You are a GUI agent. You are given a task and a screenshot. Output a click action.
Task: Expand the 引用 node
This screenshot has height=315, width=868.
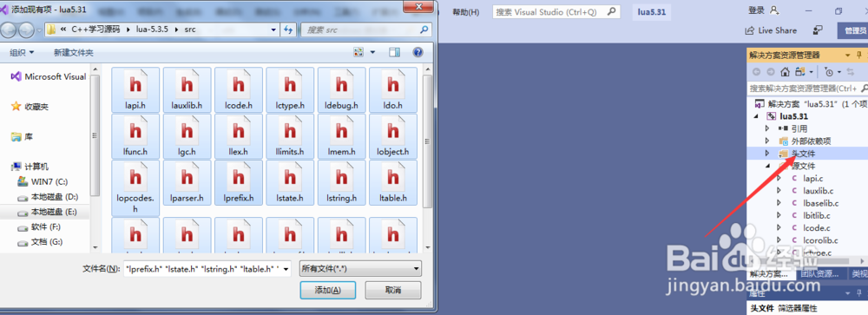[767, 128]
